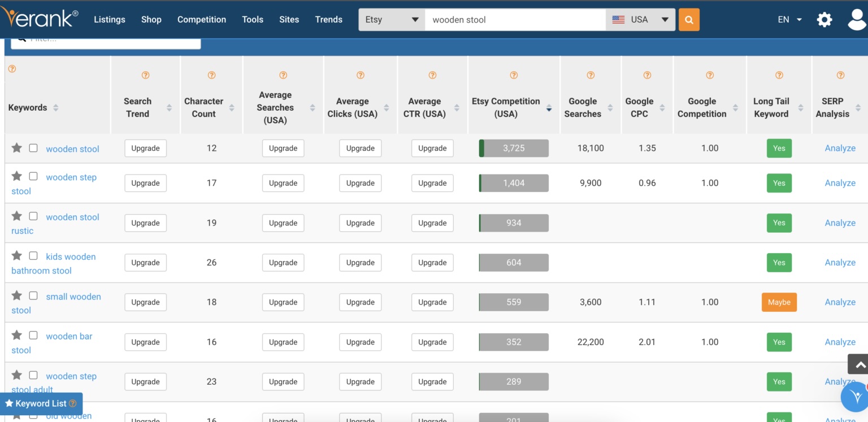Open help icon above Average CTR column
This screenshot has height=422, width=868.
(432, 75)
